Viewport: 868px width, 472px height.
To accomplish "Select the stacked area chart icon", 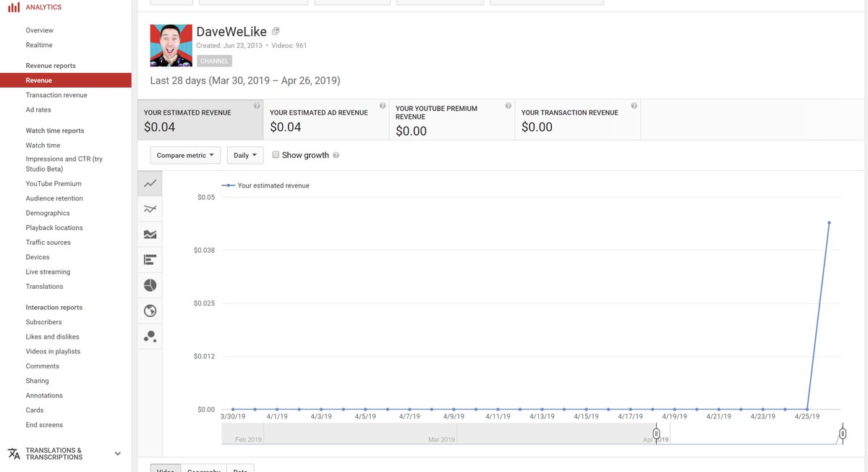I will click(x=150, y=235).
